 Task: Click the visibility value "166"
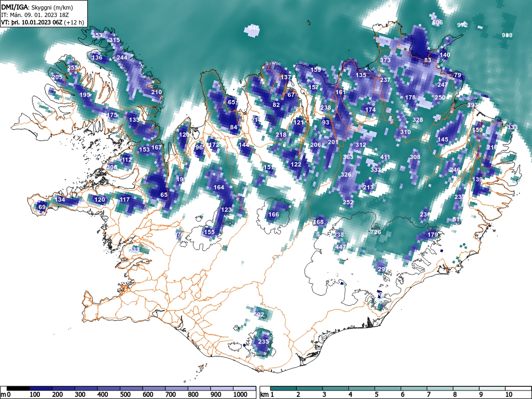[273, 214]
